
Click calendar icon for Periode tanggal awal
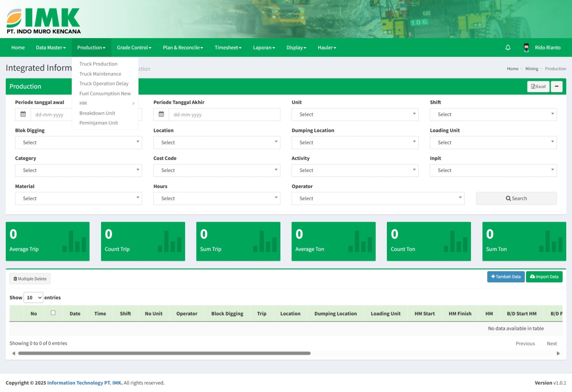23,114
